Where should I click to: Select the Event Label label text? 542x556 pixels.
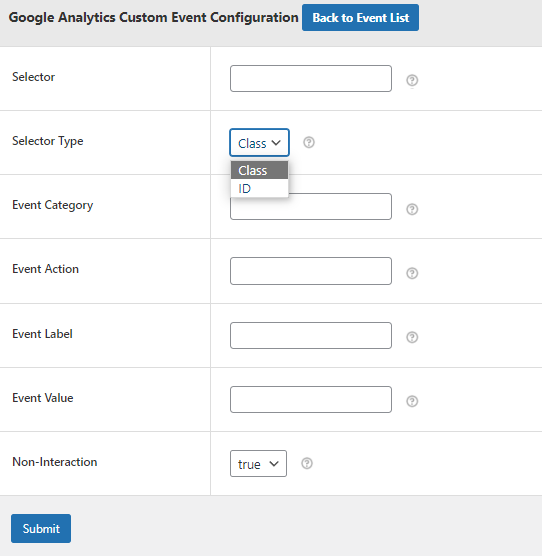click(42, 334)
